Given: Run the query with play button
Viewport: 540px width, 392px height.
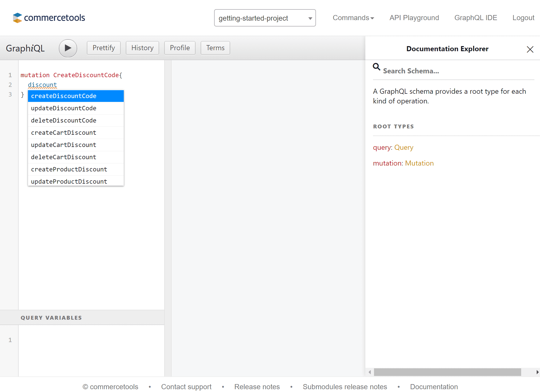Looking at the screenshot, I should point(68,48).
